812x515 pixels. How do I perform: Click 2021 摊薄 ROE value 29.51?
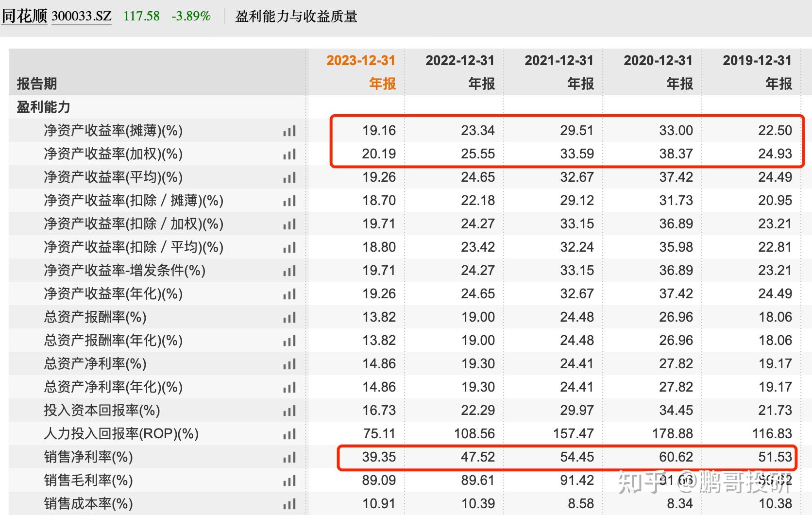577,131
